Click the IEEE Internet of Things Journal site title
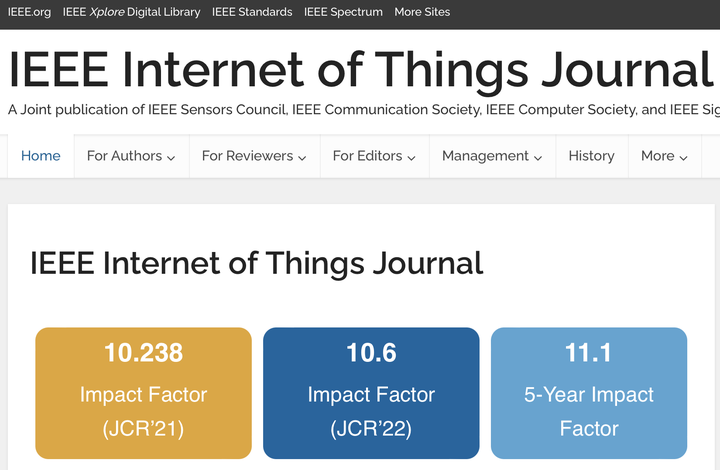This screenshot has height=470, width=720. coord(360,68)
